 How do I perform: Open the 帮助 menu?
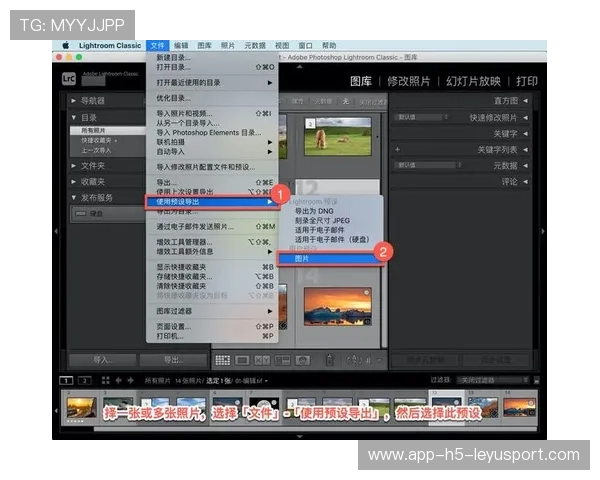(x=329, y=46)
